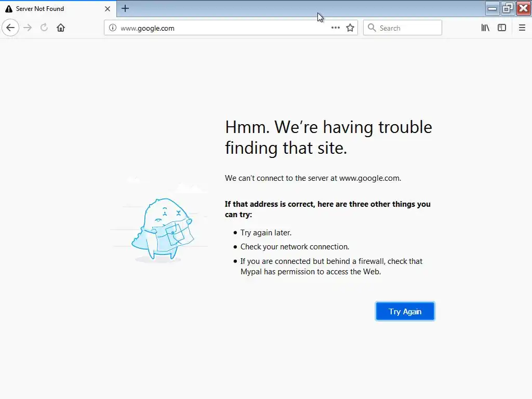Show site information icon in address bar

pyautogui.click(x=113, y=28)
